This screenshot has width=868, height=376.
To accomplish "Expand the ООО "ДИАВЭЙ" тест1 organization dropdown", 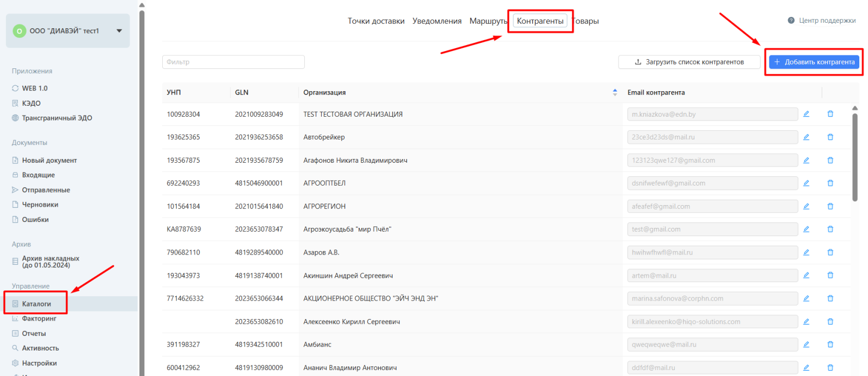I will (x=119, y=31).
